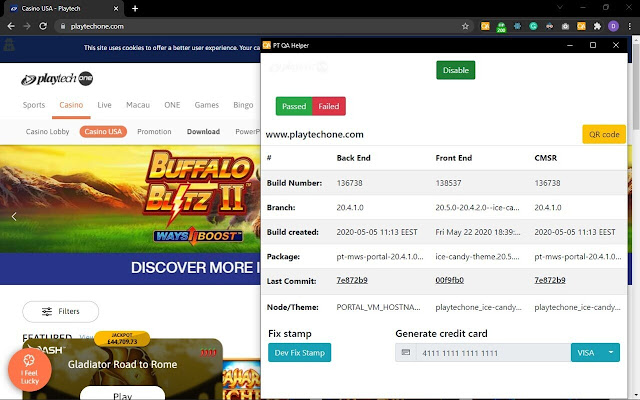Open the Games tab
Image resolution: width=640 pixels, height=400 pixels.
[207, 105]
